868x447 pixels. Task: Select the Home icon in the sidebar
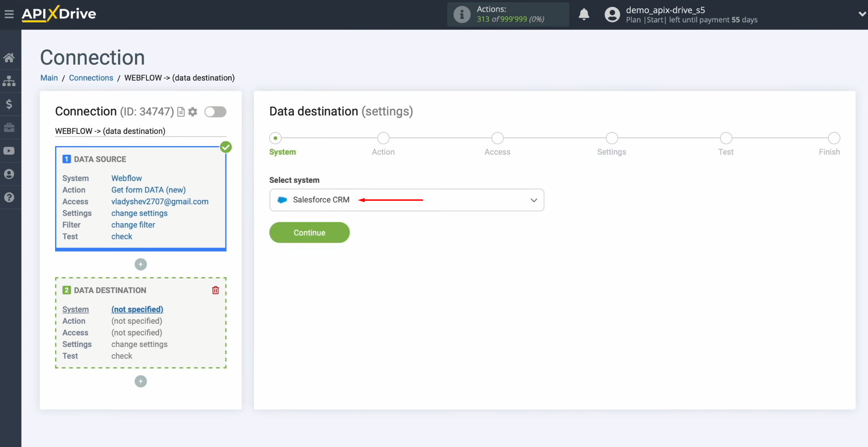[x=10, y=57]
